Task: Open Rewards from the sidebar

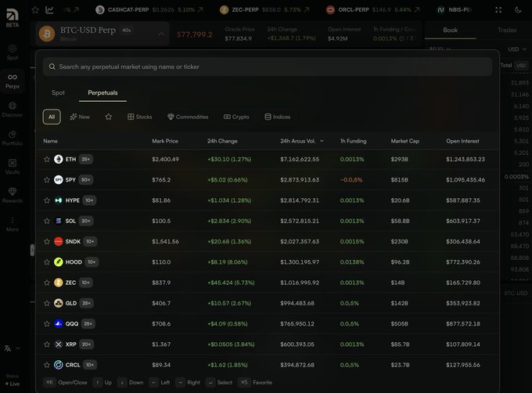Action: point(13,195)
